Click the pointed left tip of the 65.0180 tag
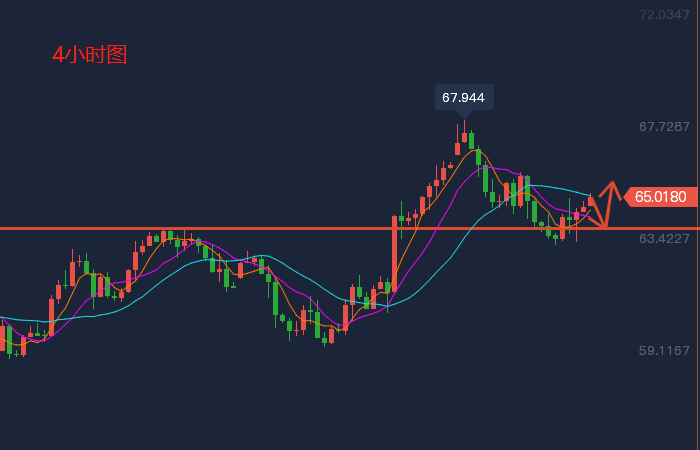 pos(626,196)
